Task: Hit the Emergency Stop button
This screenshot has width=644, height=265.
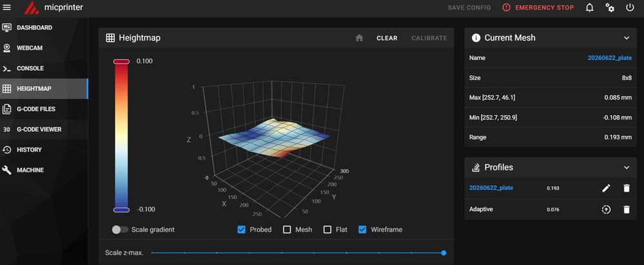Action: click(x=538, y=7)
